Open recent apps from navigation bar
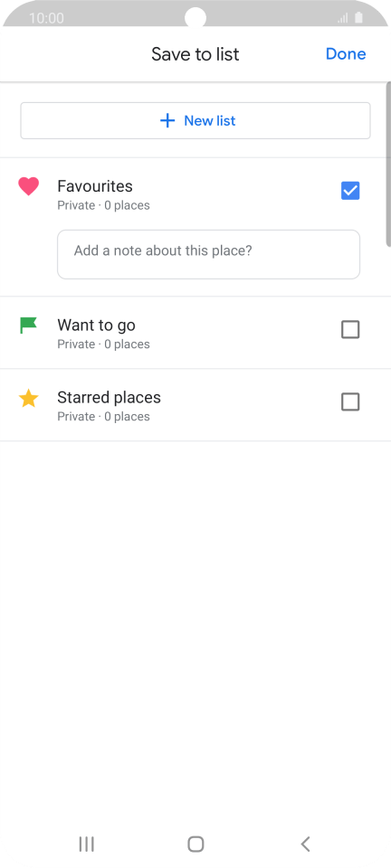The image size is (391, 868). tap(86, 844)
